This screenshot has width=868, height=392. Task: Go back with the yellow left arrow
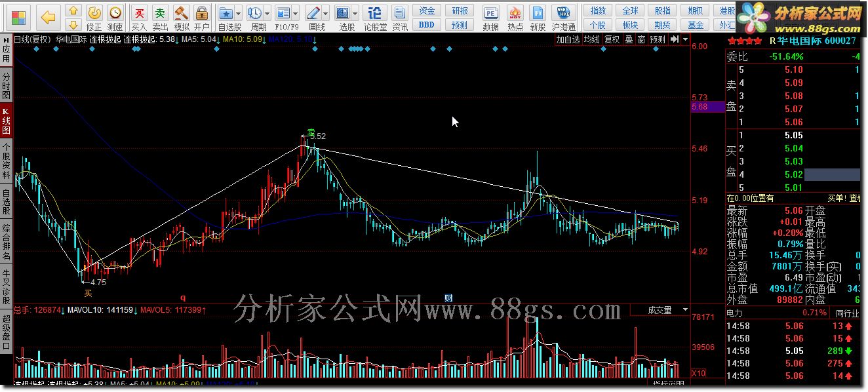[x=48, y=17]
